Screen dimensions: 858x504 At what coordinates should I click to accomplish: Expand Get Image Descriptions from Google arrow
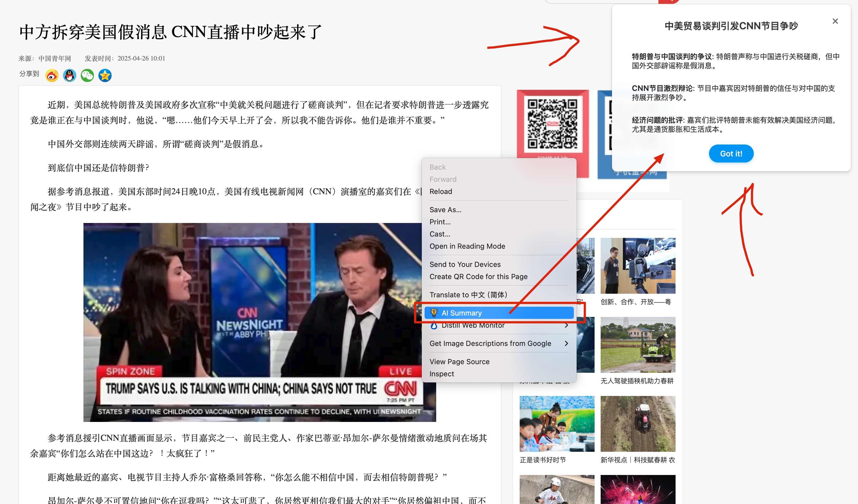566,343
